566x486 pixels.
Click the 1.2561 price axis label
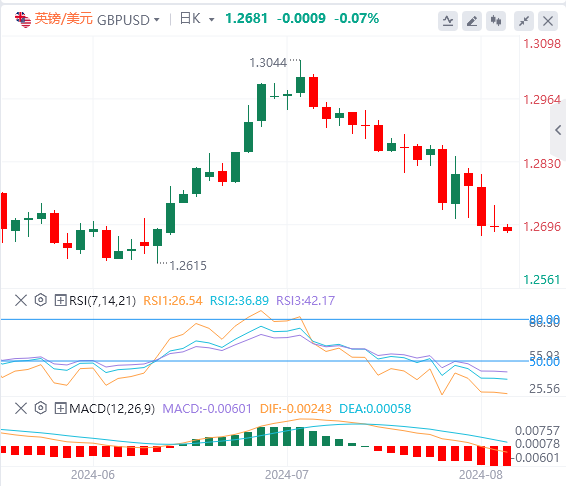tap(542, 279)
